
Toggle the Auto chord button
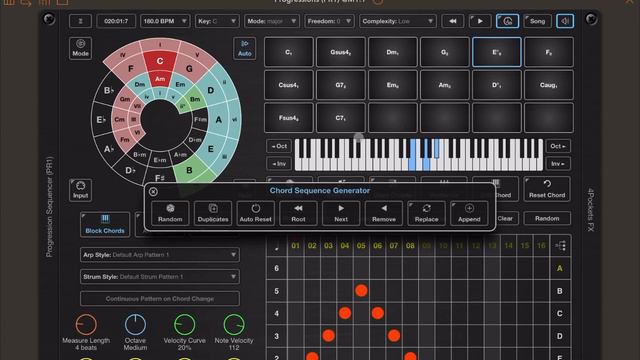coord(244,48)
